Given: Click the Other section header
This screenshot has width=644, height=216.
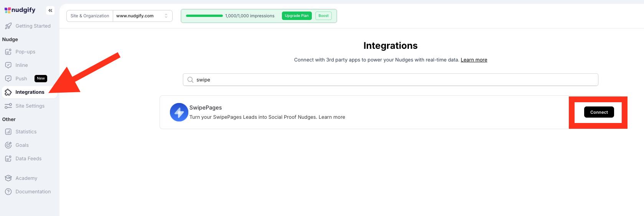Looking at the screenshot, I should click(x=9, y=120).
